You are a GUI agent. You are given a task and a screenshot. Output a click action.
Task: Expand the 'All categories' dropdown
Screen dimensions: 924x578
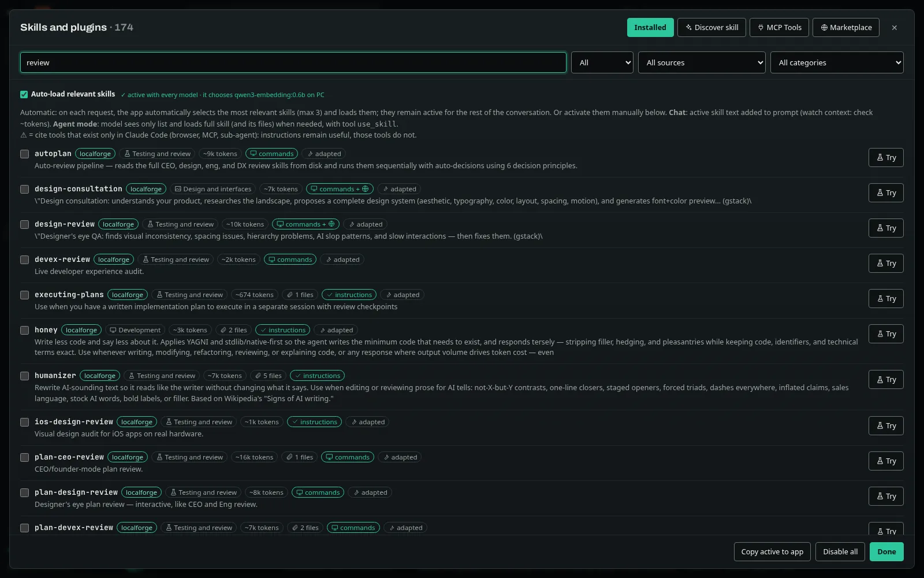coord(837,62)
